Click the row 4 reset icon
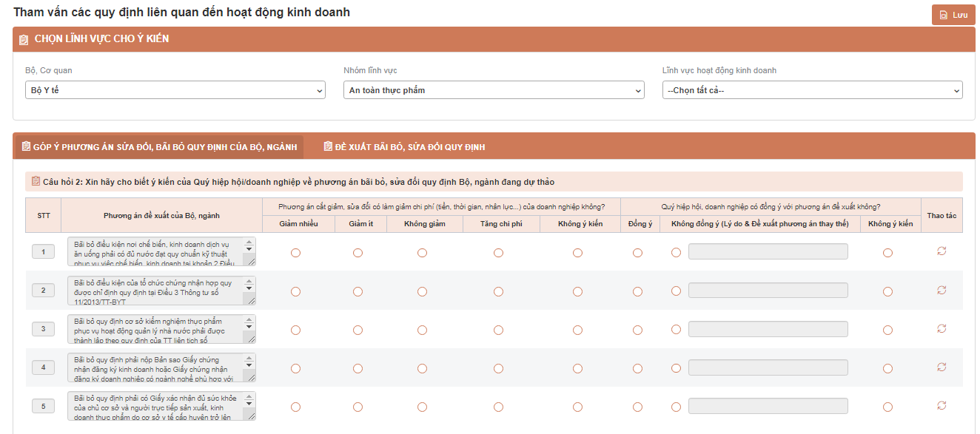 942,367
